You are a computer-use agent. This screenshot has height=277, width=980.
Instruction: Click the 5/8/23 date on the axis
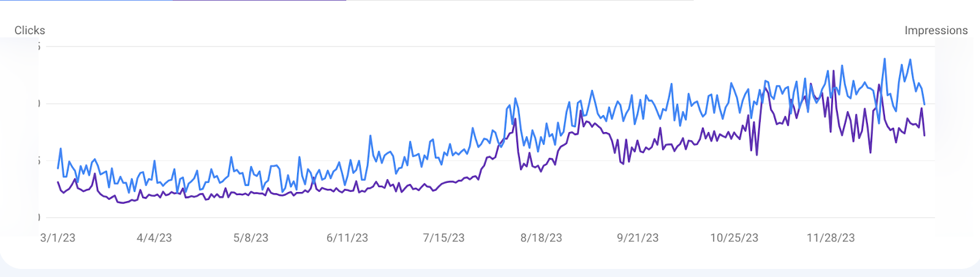[251, 238]
